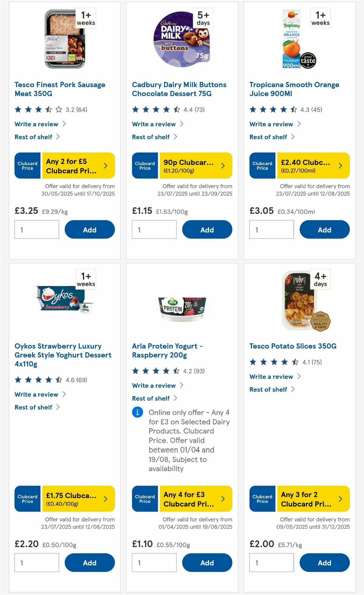364x595 pixels.
Task: Click the Clubcard Price badge on Tropicana offer
Action: pyautogui.click(x=262, y=166)
